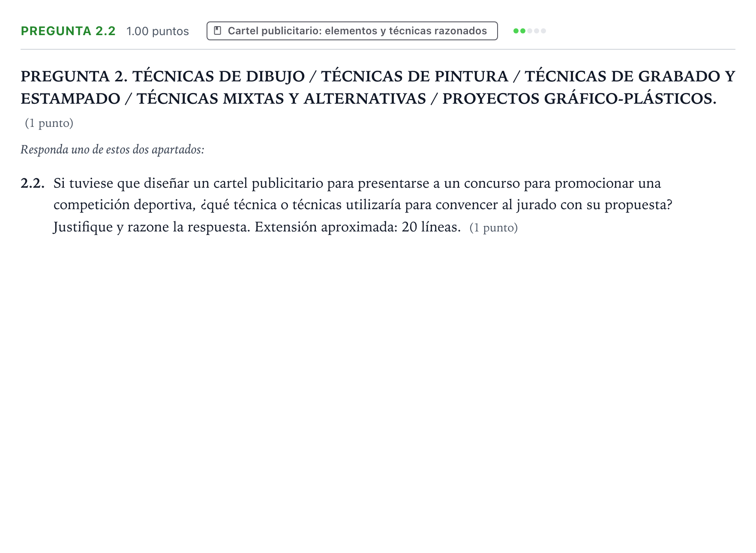Viewport: 756px width, 553px height.
Task: Click the book icon in the topic tag
Action: pyautogui.click(x=218, y=31)
